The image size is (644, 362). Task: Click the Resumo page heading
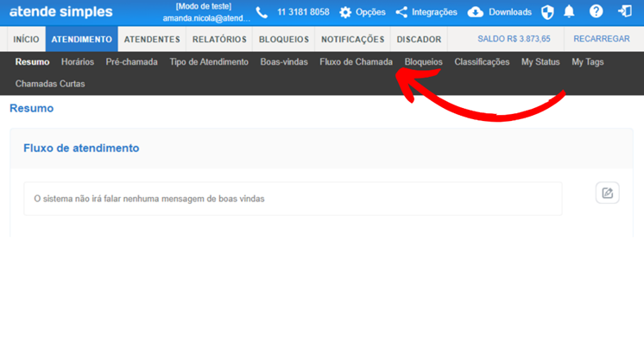32,108
